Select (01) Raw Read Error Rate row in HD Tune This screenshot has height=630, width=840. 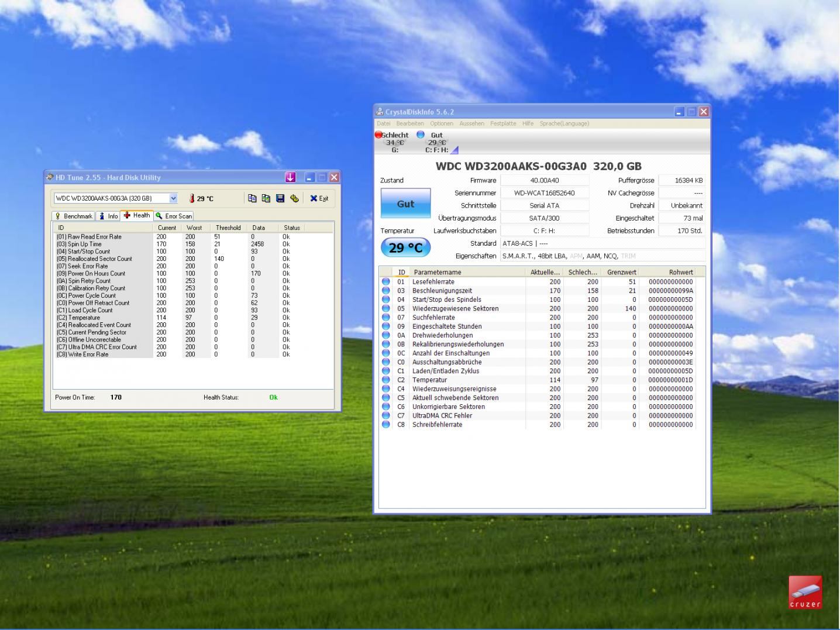[193, 237]
